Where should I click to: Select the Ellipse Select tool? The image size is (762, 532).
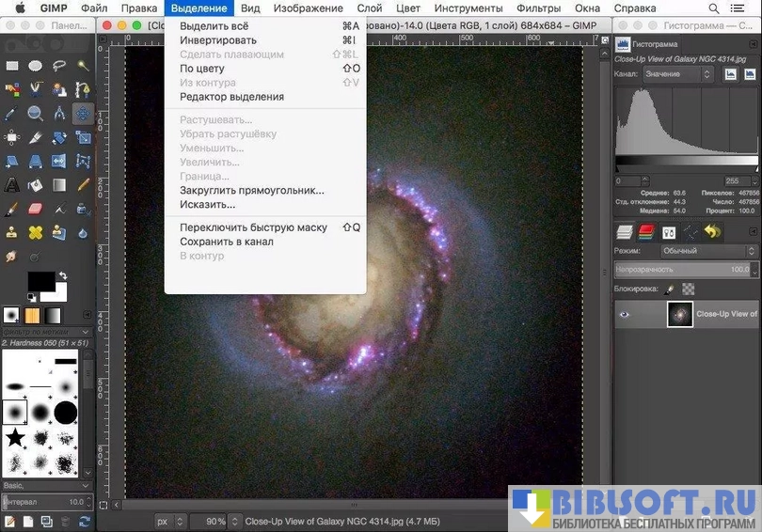[x=36, y=66]
